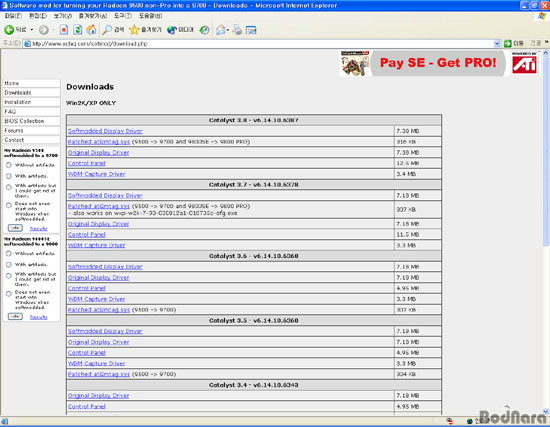
Task: Click the Stop loading icon
Action: [x=64, y=30]
